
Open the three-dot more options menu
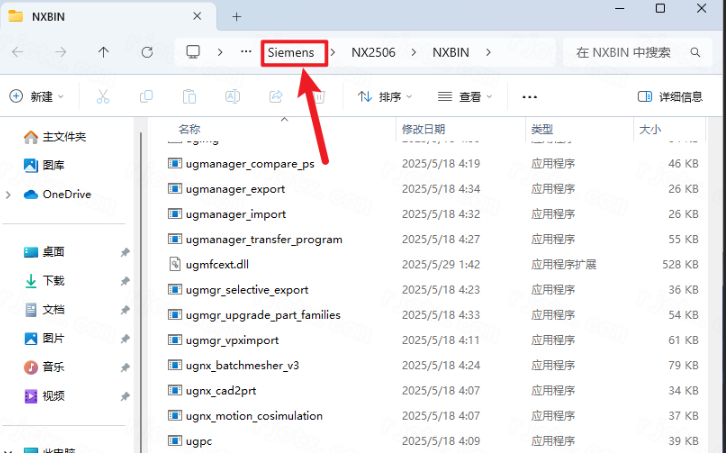click(x=530, y=97)
